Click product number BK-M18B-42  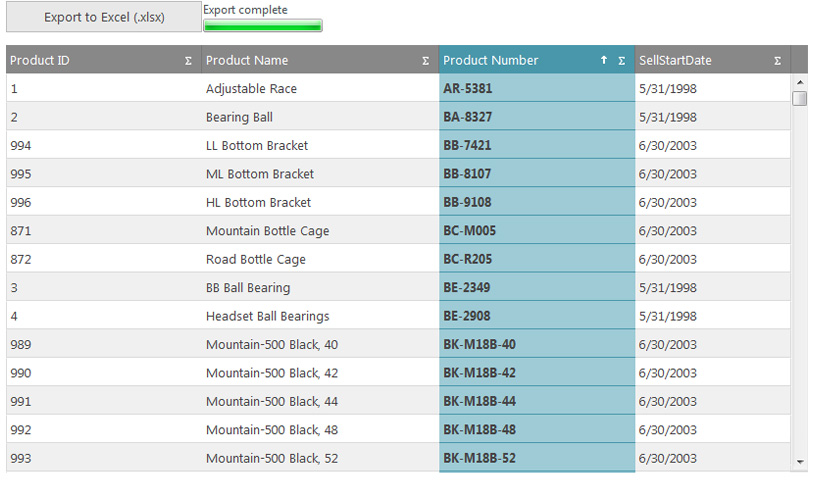coord(537,373)
